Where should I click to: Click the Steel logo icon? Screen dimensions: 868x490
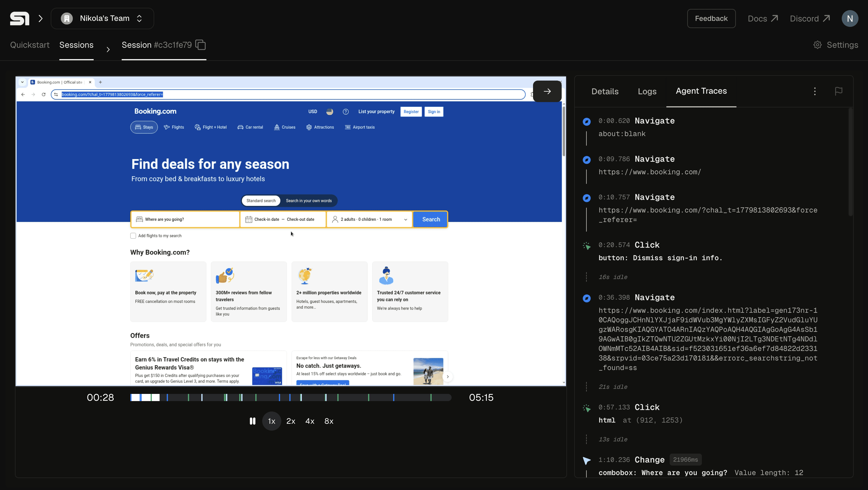point(20,19)
